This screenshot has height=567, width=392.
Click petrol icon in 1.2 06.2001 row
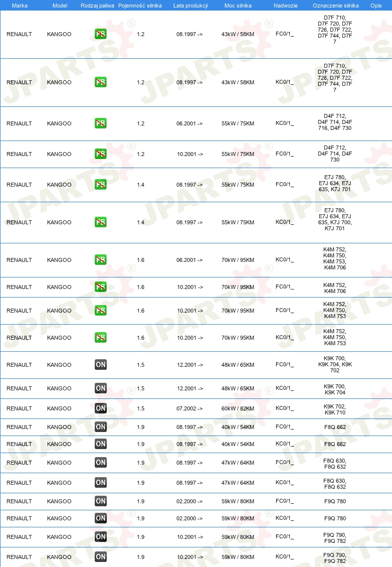(x=100, y=123)
